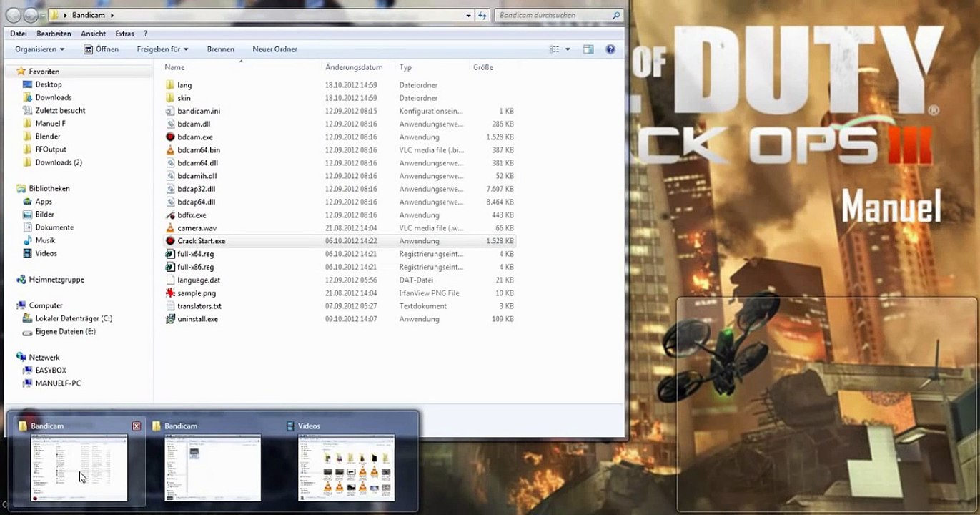Click the bdcam.dll file icon
This screenshot has height=515, width=980.
pyautogui.click(x=170, y=124)
